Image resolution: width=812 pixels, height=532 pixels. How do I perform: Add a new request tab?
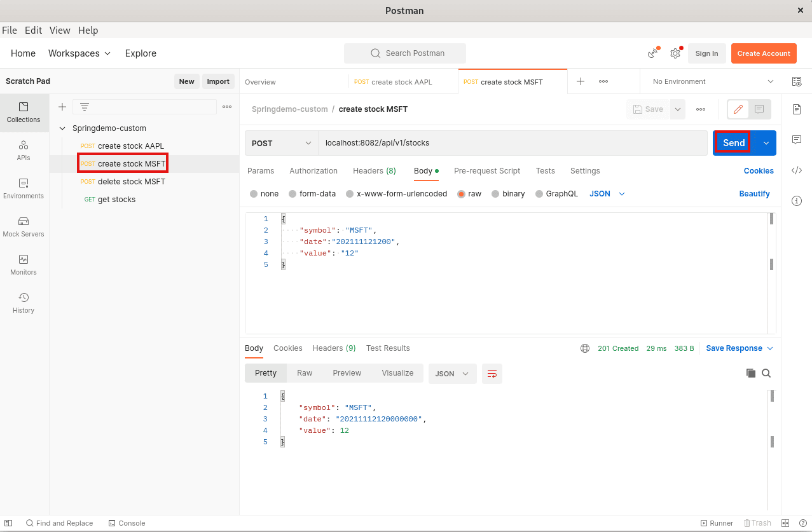pyautogui.click(x=581, y=81)
